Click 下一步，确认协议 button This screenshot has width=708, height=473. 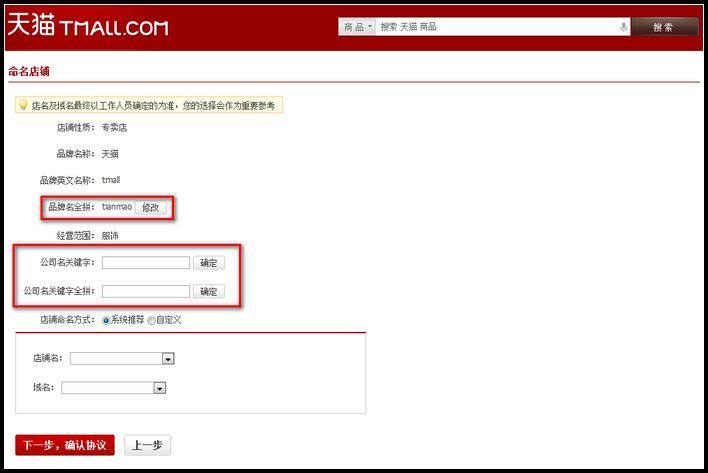coord(65,445)
